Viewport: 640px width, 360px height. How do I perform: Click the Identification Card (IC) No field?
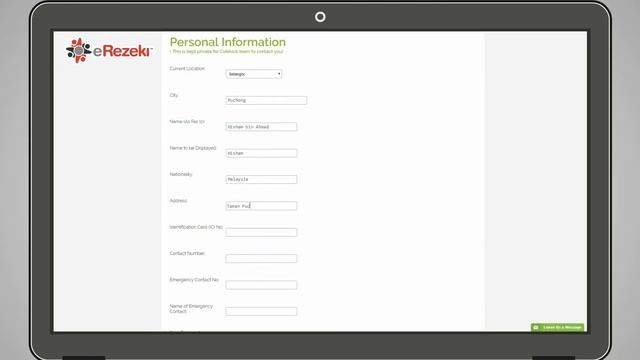(x=261, y=232)
